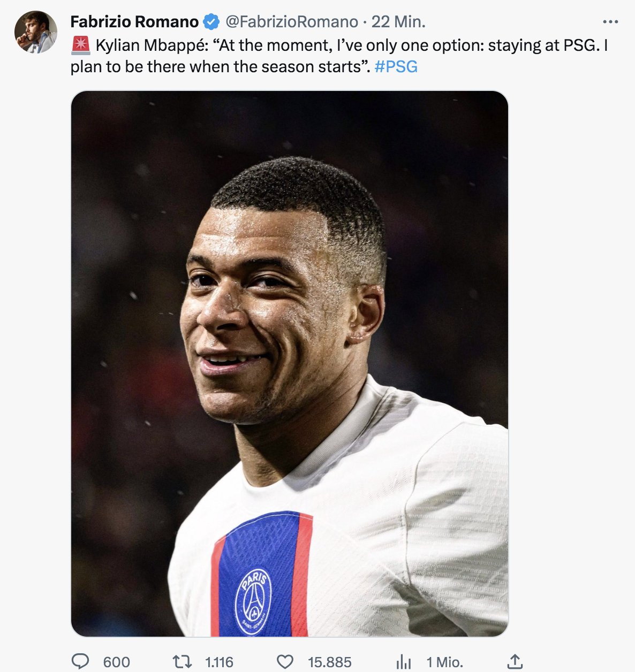Open Fabrizio Romano's profile avatar
Image resolution: width=635 pixels, height=672 pixels.
pos(35,32)
